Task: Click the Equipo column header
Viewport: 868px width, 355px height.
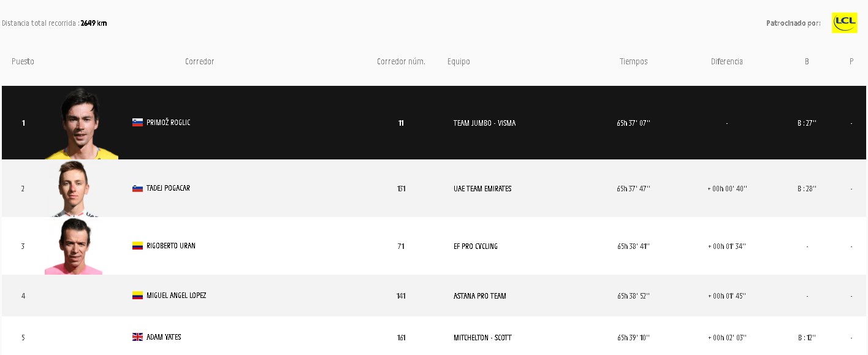Action: tap(459, 61)
